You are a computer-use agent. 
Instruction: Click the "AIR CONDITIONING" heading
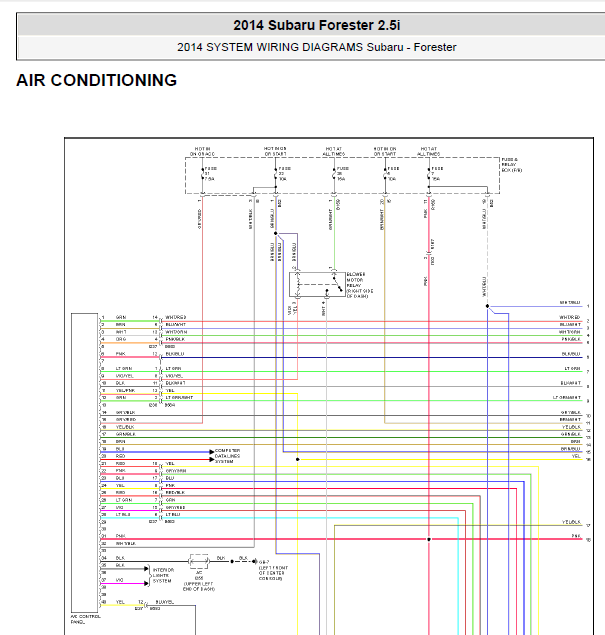pyautogui.click(x=96, y=80)
